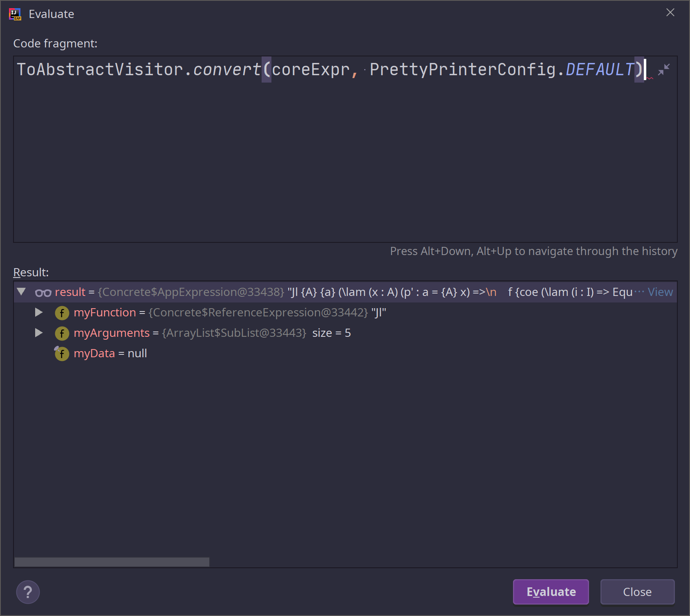This screenshot has width=690, height=616.
Task: Click the IntelliJ EAP logo in the title bar
Action: point(15,13)
